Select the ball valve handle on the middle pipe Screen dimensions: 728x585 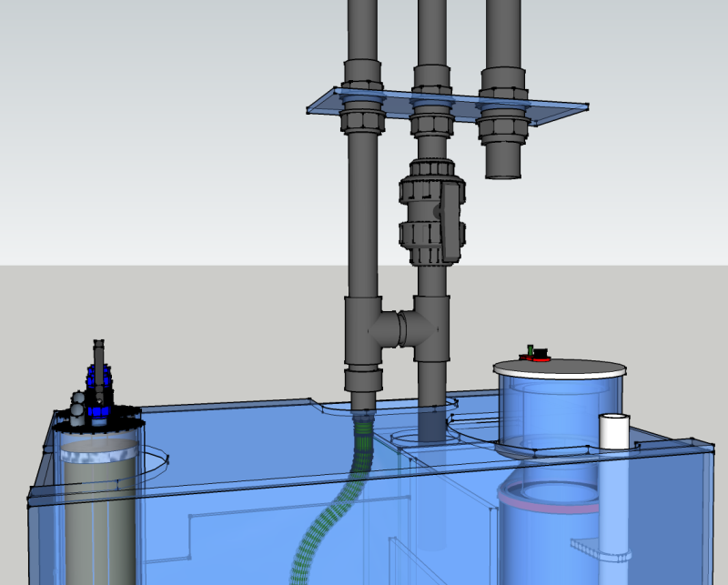[x=450, y=222]
